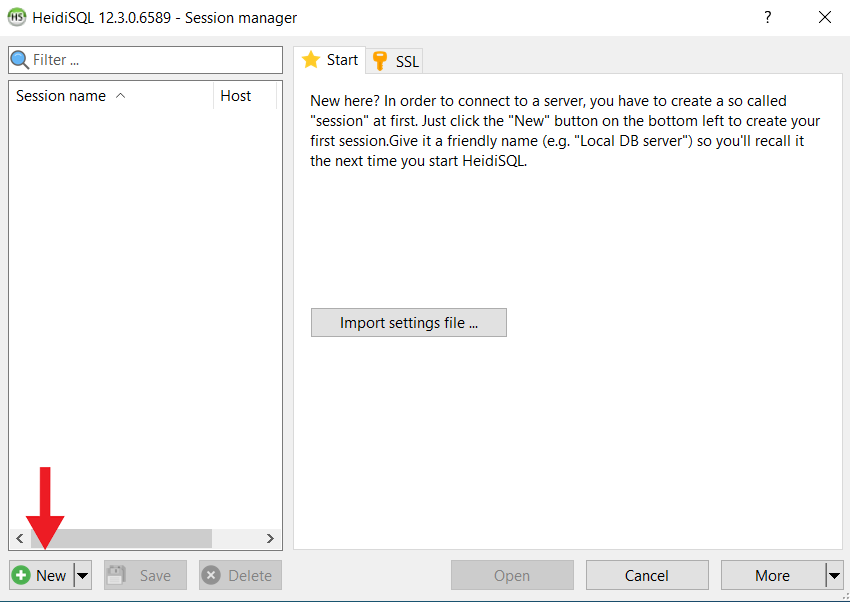The height and width of the screenshot is (602, 850).
Task: Focus the Filter search field
Action: 145,60
